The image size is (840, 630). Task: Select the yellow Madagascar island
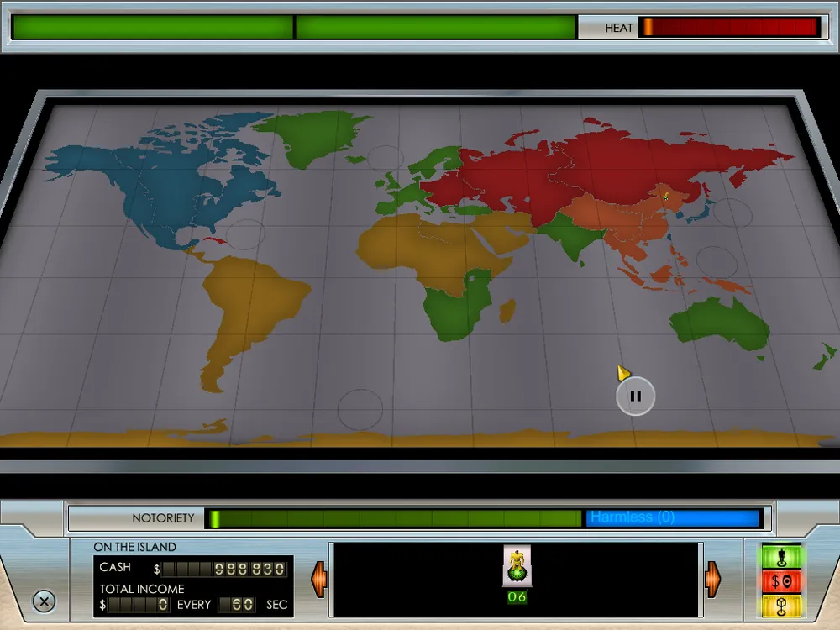pos(508,310)
